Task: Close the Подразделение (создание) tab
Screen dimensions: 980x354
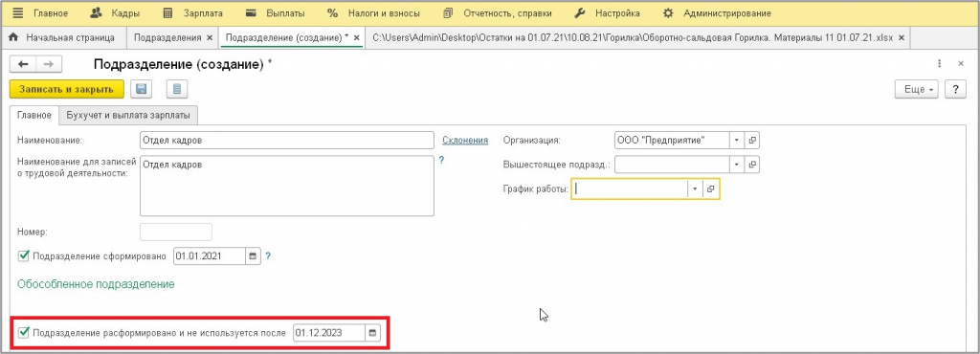Action: [356, 38]
